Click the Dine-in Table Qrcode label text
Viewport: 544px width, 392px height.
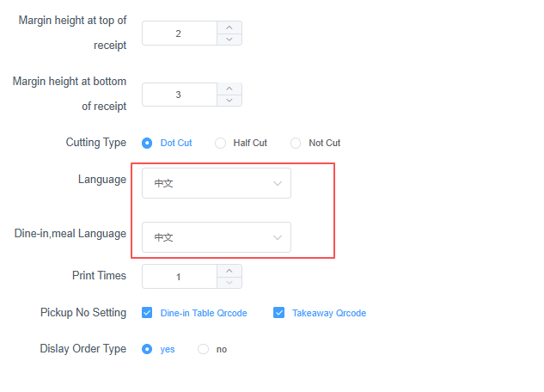tap(204, 313)
